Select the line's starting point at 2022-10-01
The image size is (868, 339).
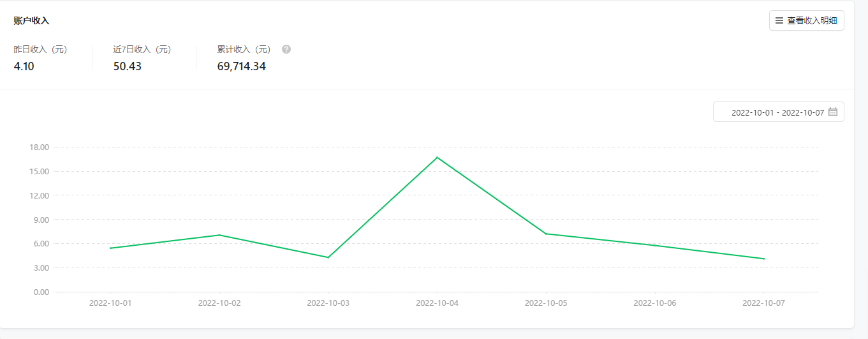110,248
